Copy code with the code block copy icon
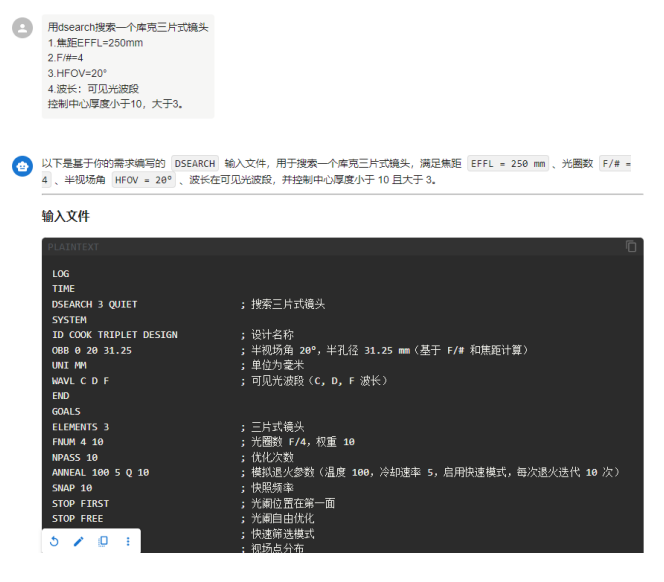Image resolution: width=664 pixels, height=582 pixels. [x=631, y=246]
